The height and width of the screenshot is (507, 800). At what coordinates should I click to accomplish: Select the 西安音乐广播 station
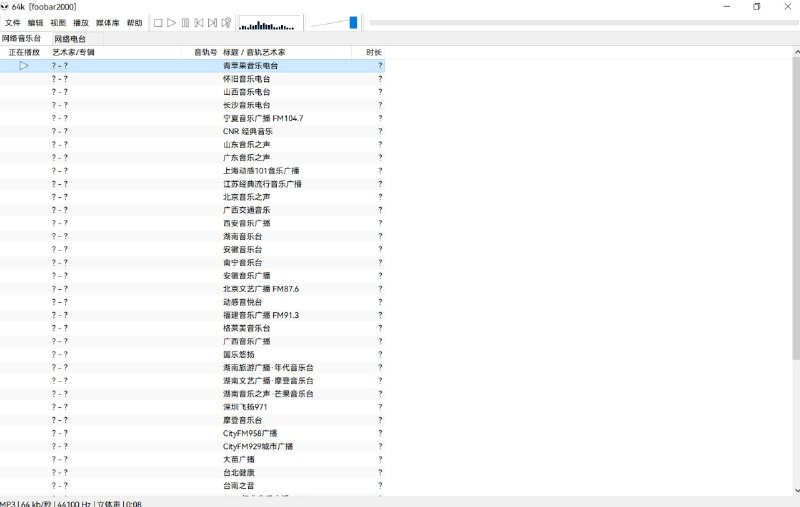[x=192, y=223]
